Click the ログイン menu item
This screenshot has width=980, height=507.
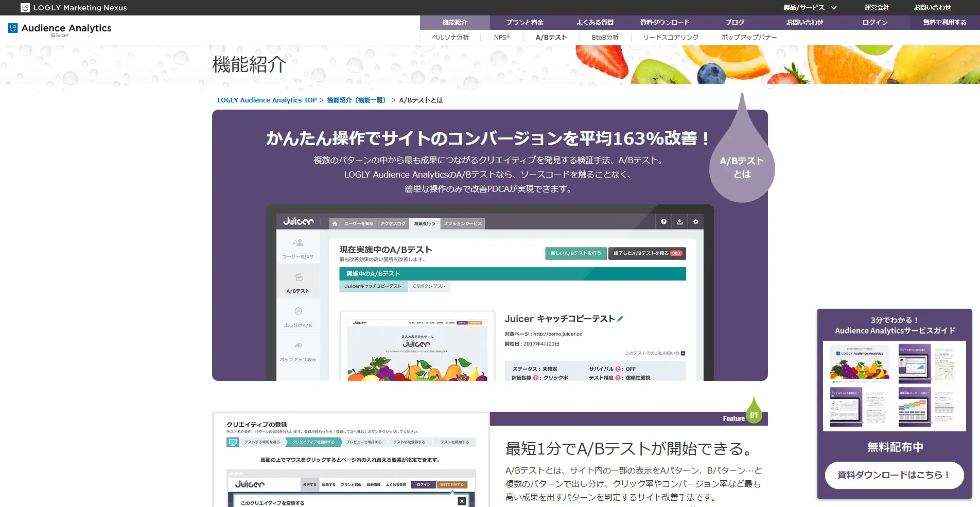pyautogui.click(x=875, y=23)
